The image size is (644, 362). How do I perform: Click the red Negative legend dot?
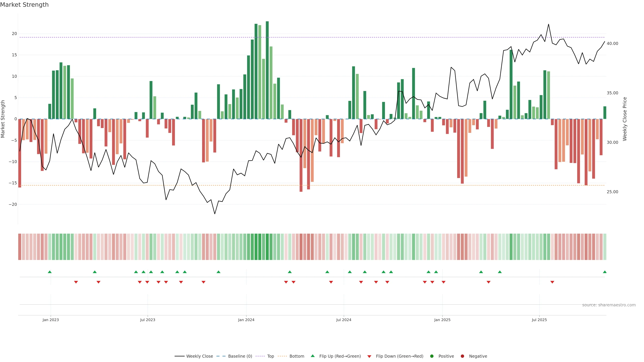(x=462, y=356)
